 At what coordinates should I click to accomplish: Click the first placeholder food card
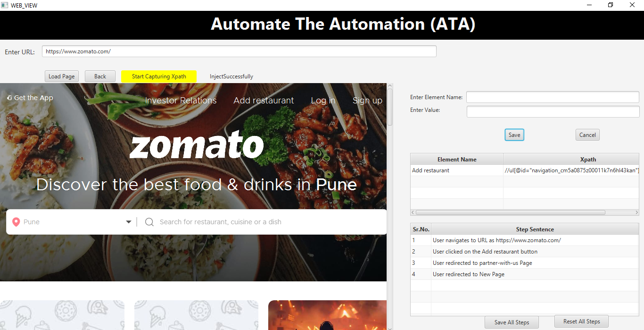[x=62, y=315]
